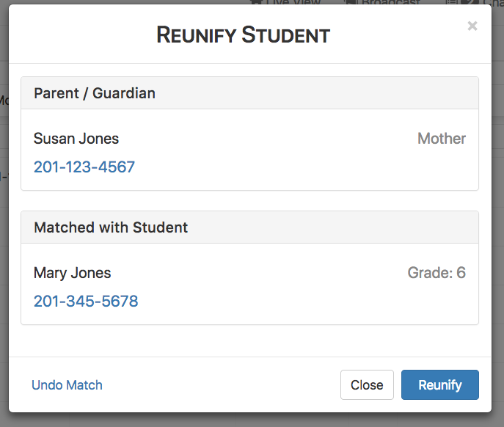The height and width of the screenshot is (427, 504).
Task: Click the Matched with Student panel header
Action: point(249,227)
